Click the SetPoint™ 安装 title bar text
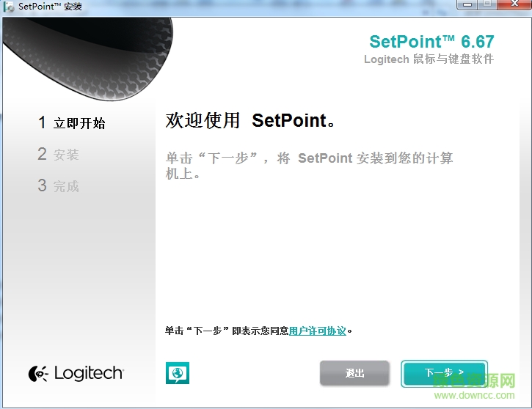This screenshot has width=532, height=409. 50,7
